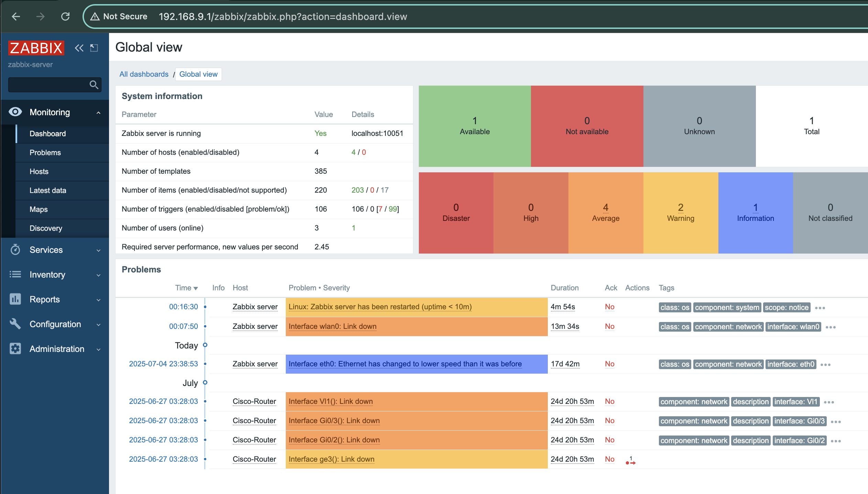Show more tags for Gi0/3 Link down row
Screen dimensions: 868x494
coord(836,421)
